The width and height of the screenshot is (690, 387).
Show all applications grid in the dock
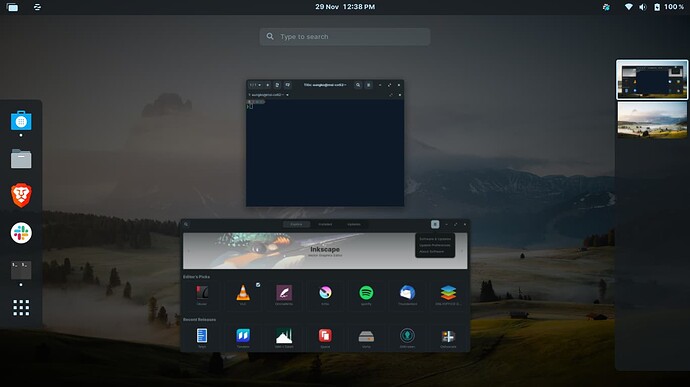click(x=21, y=308)
